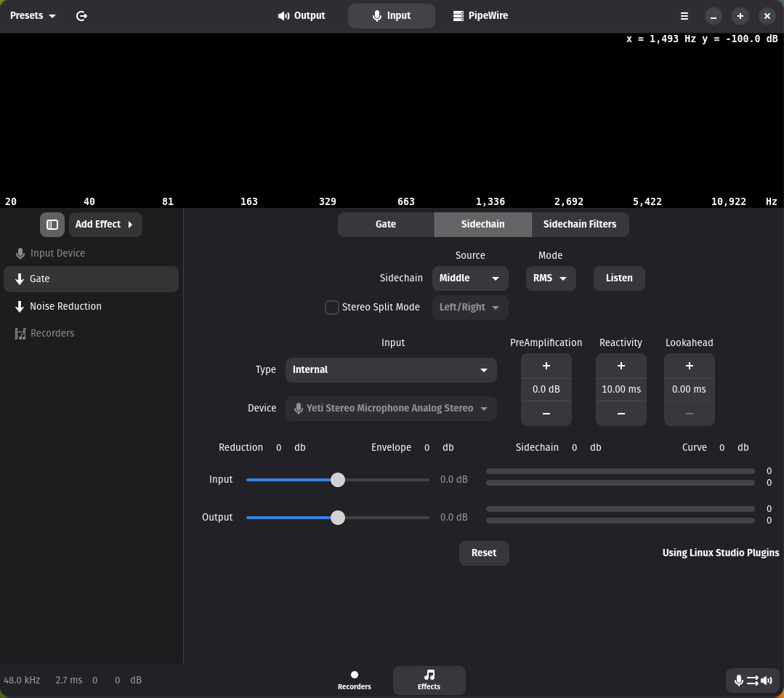Screen dimensions: 784x698
Task: Expand the Sidechain Source Middle dropdown
Action: (469, 278)
